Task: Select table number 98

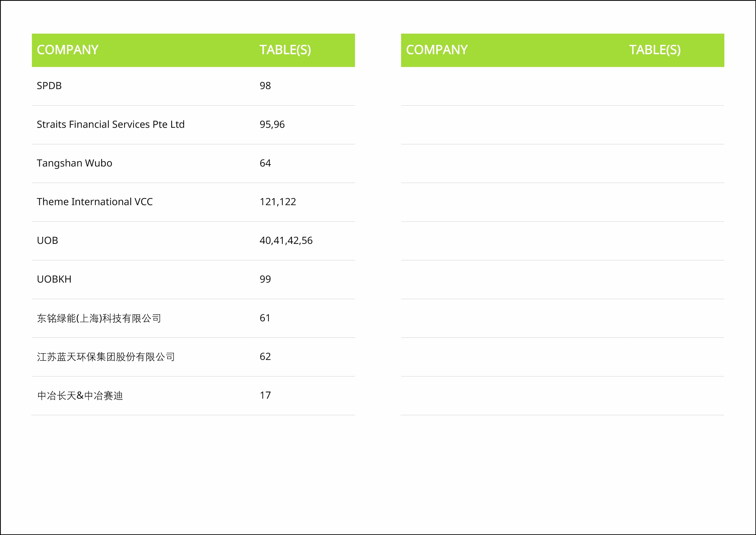Action: pos(265,86)
